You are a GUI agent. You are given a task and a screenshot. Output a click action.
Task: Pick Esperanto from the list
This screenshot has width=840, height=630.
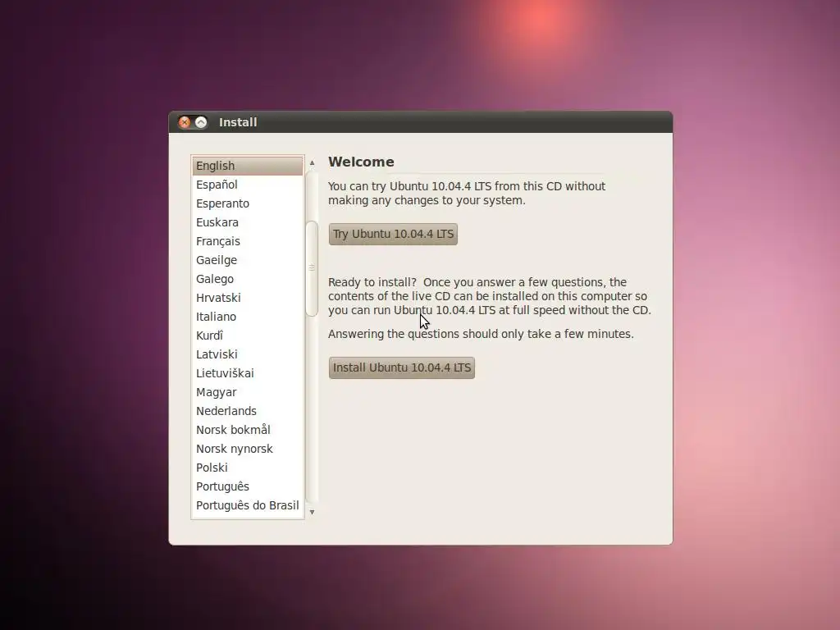point(248,203)
